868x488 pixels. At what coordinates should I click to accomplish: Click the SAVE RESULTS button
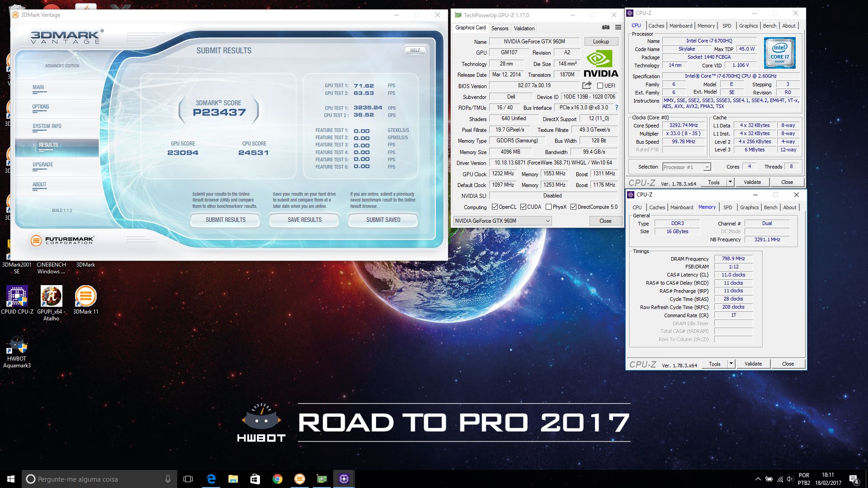coord(304,220)
